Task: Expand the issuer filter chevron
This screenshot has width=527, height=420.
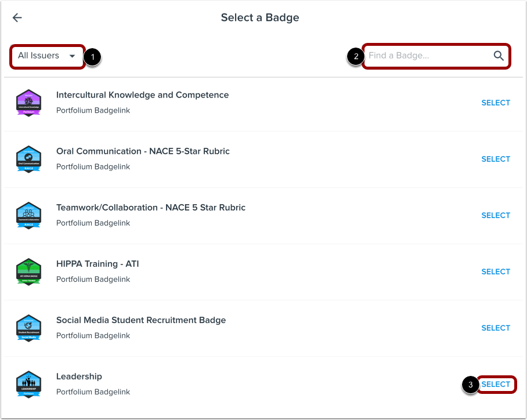Action: coord(72,56)
